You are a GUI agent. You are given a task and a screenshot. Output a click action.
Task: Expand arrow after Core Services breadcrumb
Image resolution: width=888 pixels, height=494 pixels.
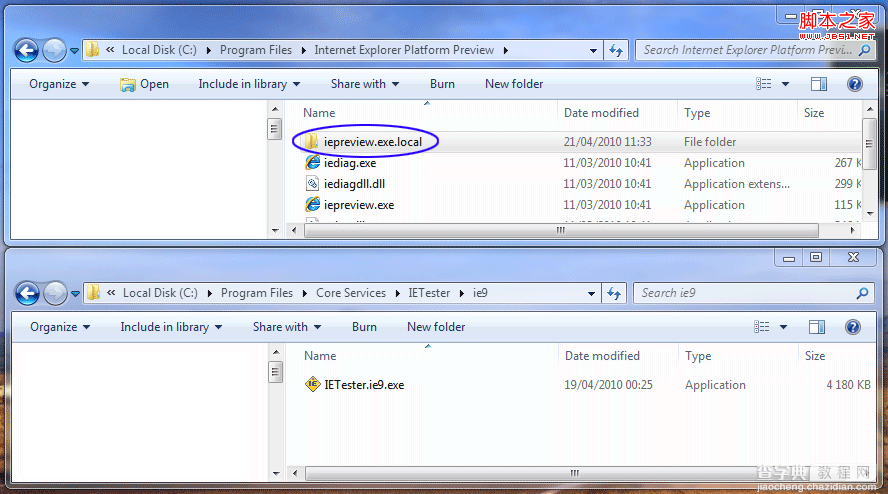pos(398,293)
